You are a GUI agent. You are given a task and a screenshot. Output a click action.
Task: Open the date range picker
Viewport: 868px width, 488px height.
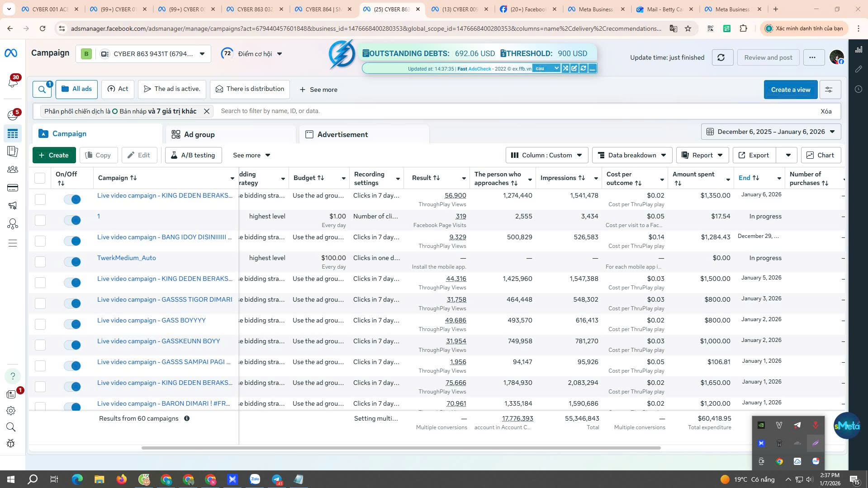(771, 132)
